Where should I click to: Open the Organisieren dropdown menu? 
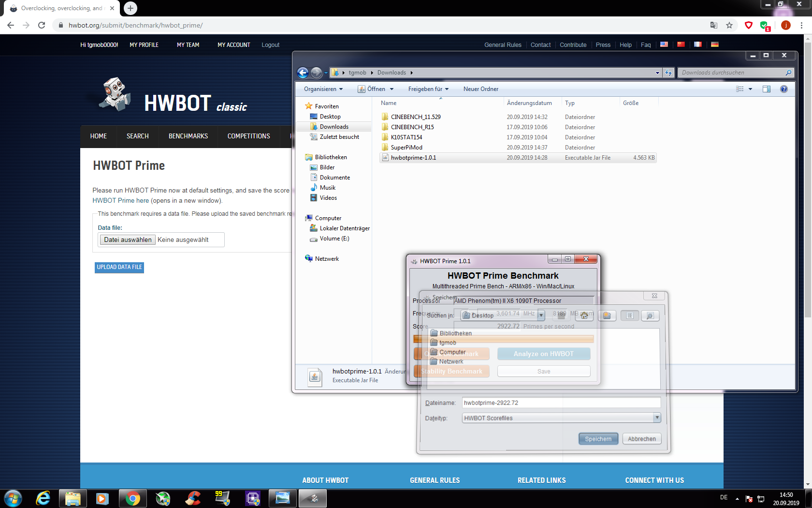(x=323, y=89)
